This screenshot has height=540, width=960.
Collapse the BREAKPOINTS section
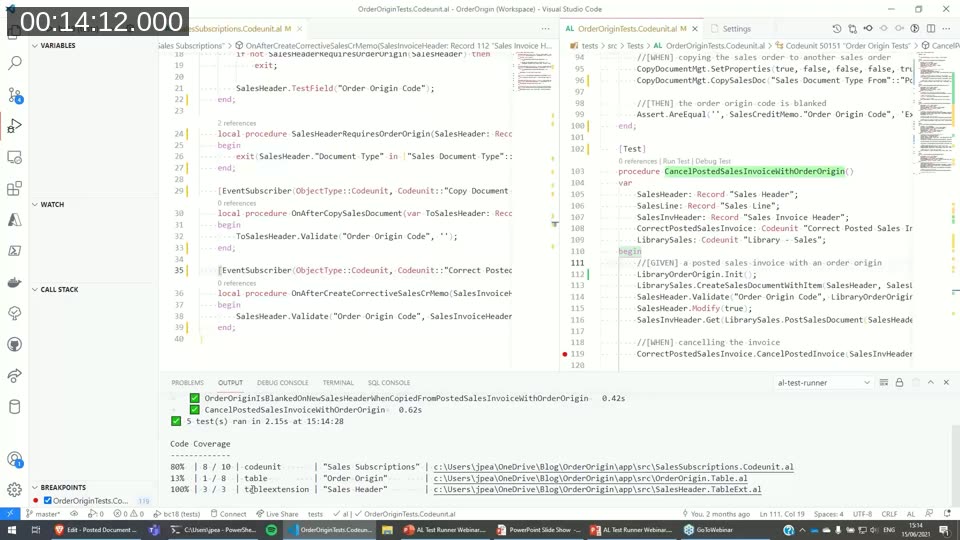62,487
